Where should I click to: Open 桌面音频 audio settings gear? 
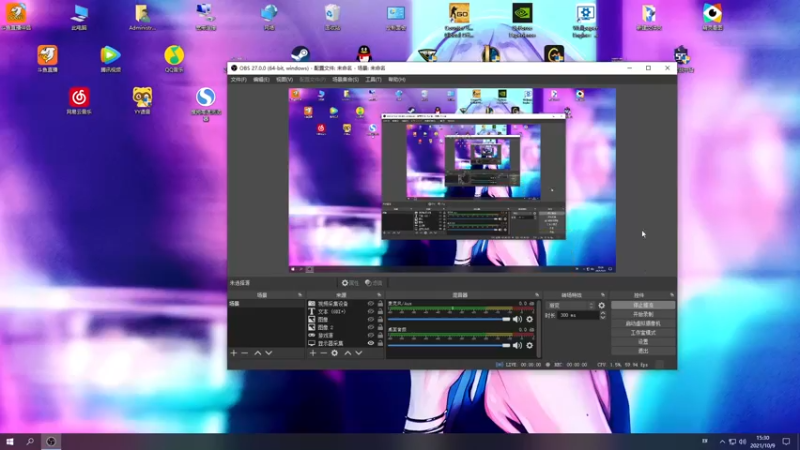pyautogui.click(x=530, y=345)
